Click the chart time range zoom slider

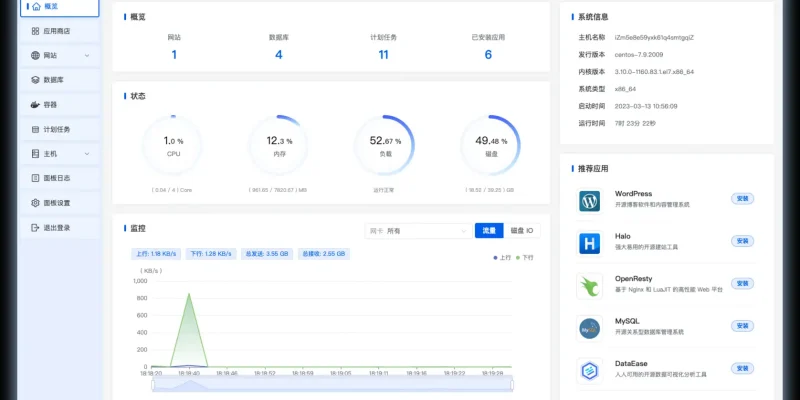(x=332, y=386)
